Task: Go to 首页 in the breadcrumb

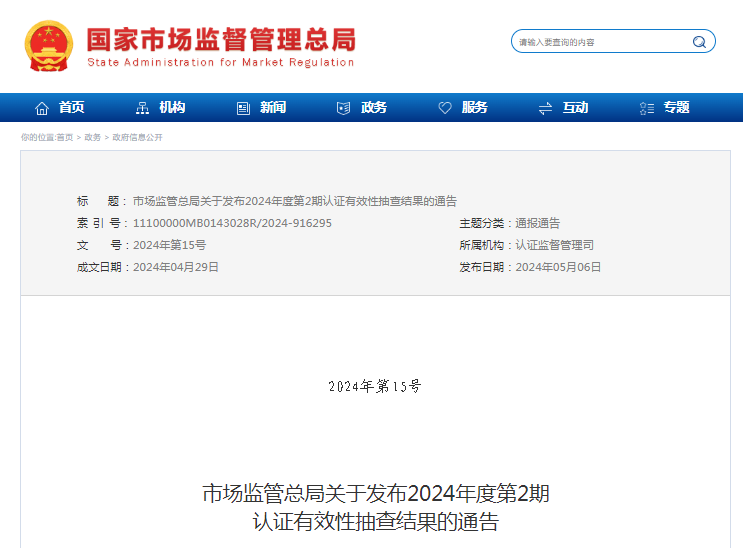Action: (x=65, y=137)
